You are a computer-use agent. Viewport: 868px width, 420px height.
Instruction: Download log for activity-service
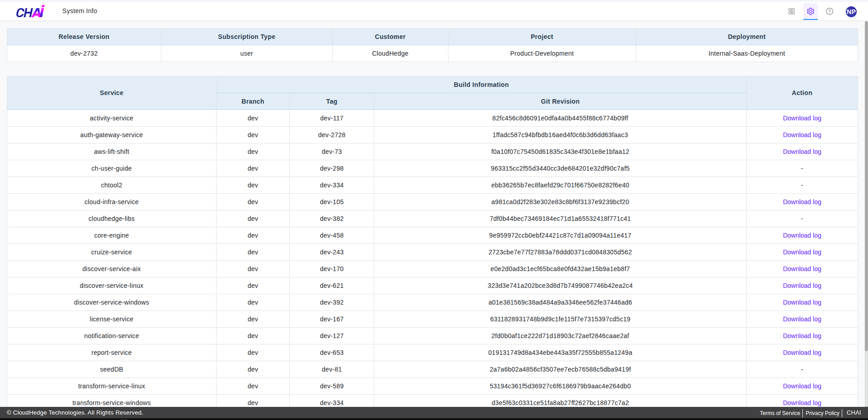click(802, 118)
